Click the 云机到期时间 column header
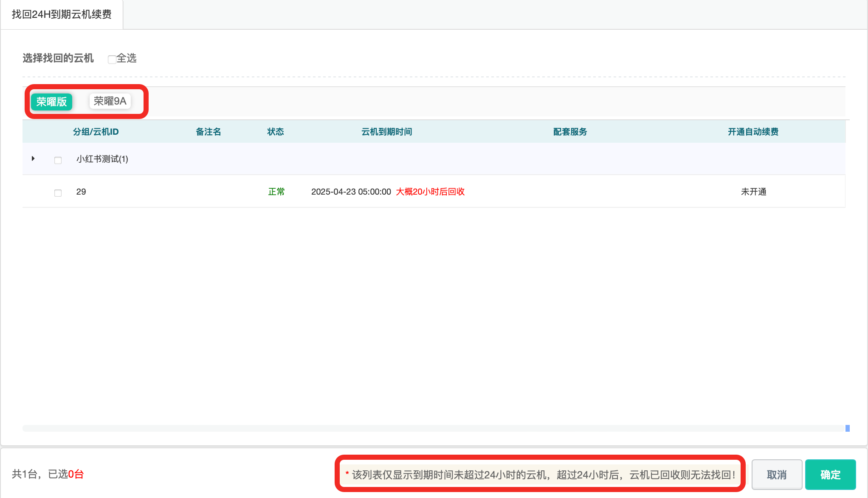 click(x=386, y=132)
